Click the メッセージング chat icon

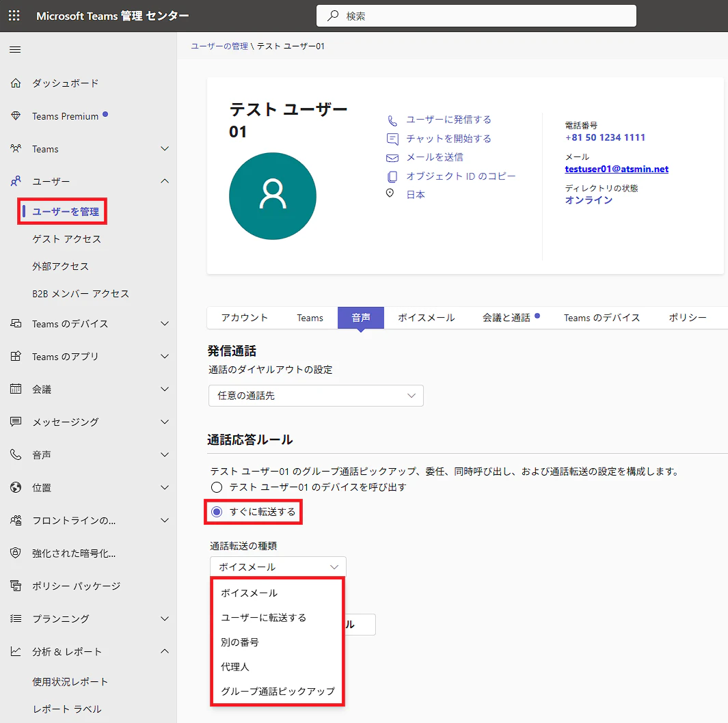(x=16, y=422)
